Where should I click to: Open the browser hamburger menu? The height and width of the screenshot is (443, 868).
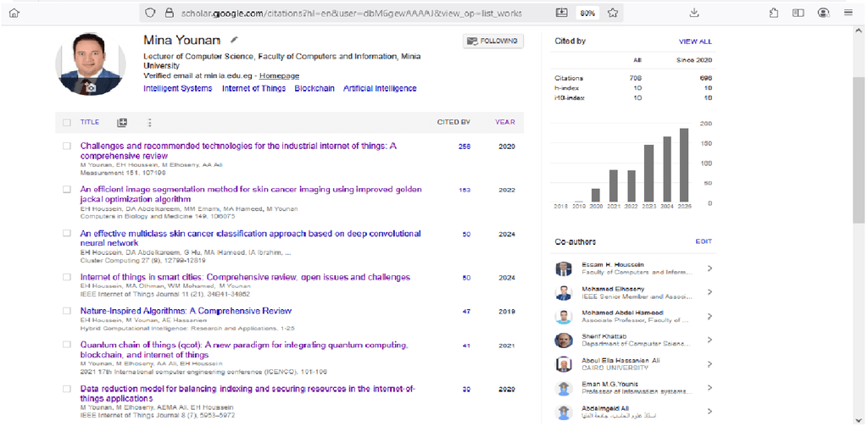click(x=848, y=13)
